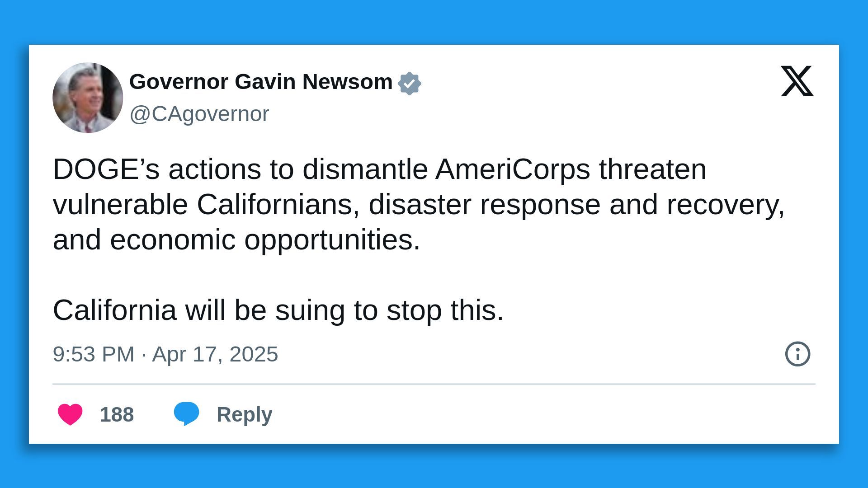This screenshot has width=868, height=488.
Task: Click the "Apr 17, 2025" date
Action: point(215,354)
